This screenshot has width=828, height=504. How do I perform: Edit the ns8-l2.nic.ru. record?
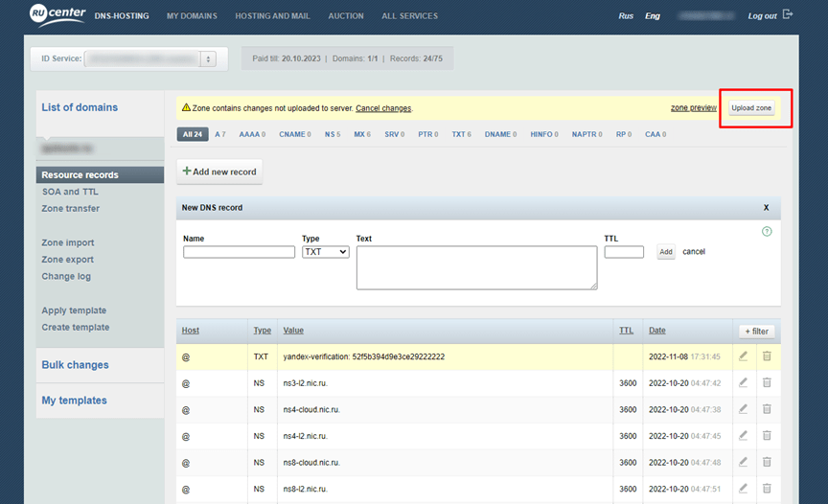(743, 488)
